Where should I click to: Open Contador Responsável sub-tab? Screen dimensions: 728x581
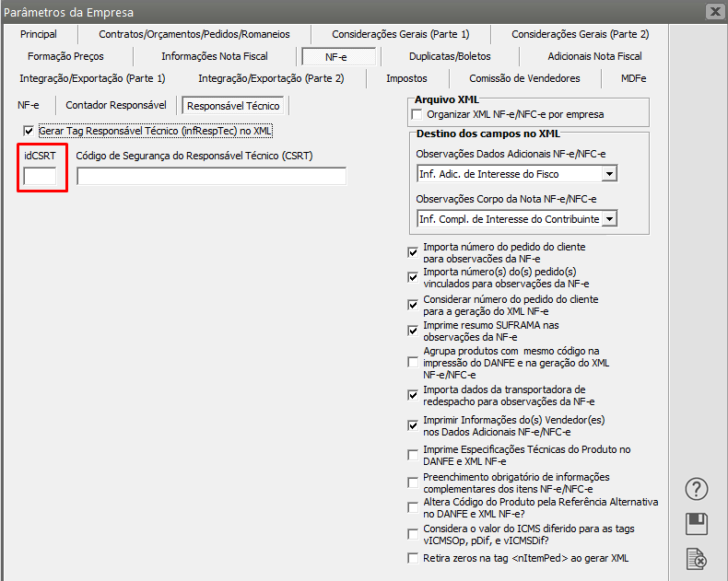click(x=115, y=105)
